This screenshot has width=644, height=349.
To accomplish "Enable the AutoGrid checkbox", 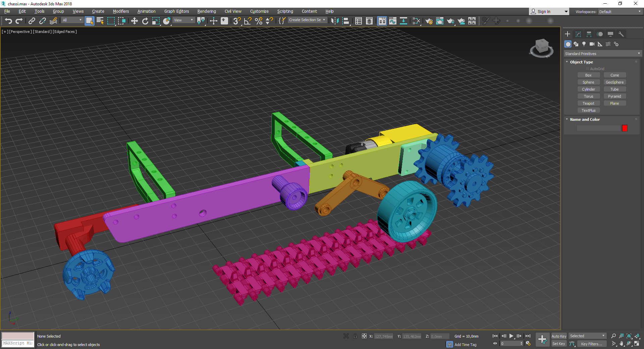I will click(588, 69).
